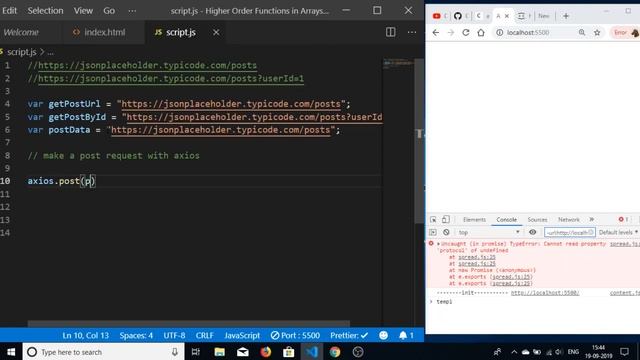Bookmark this page with the star
The height and width of the screenshot is (360, 640).
597,33
